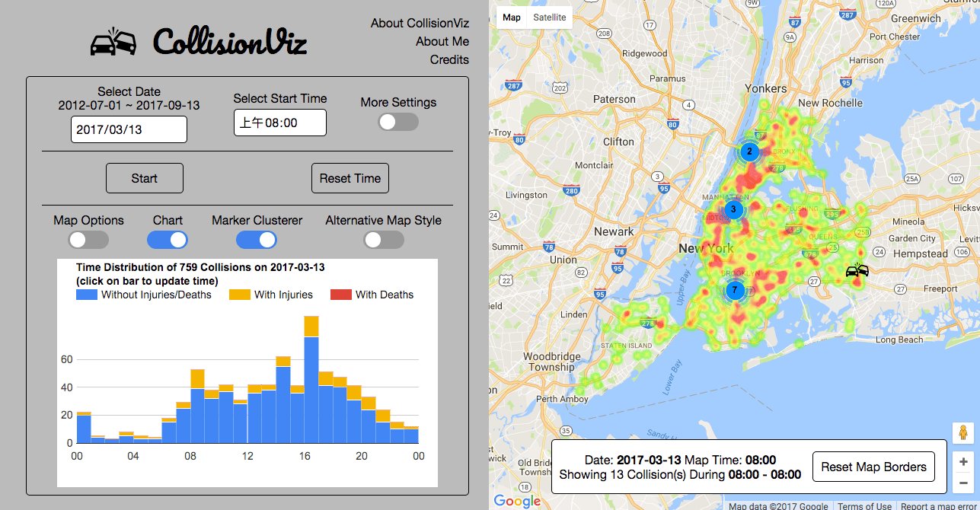Viewport: 980px width, 510px height.
Task: Click the 'Long Beach' label on the map
Action: (899, 340)
